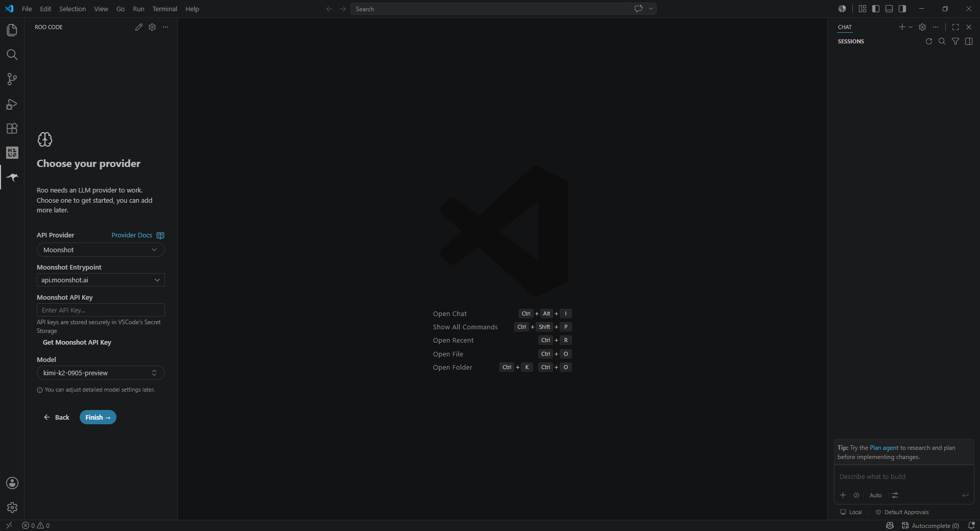Screen dimensions: 980x531
Task: Open the Search view in activity bar
Action: coord(12,55)
